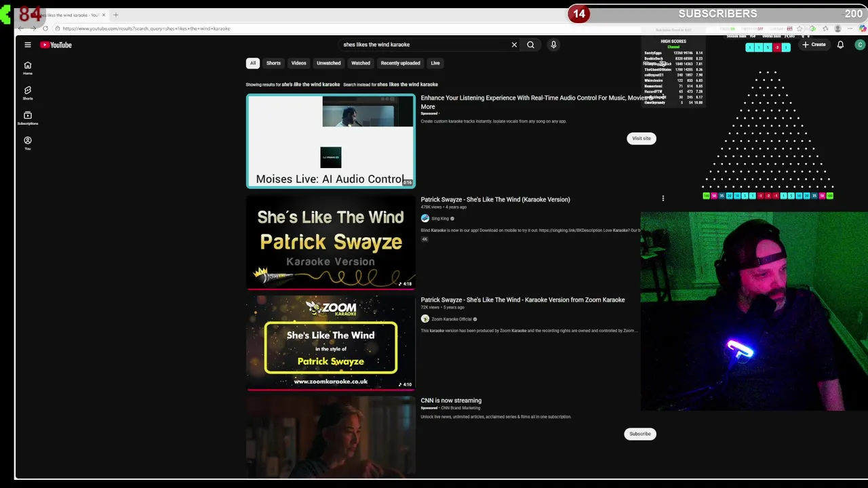The image size is (868, 488).
Task: Open the browser three-dot settings menu
Action: point(850,28)
